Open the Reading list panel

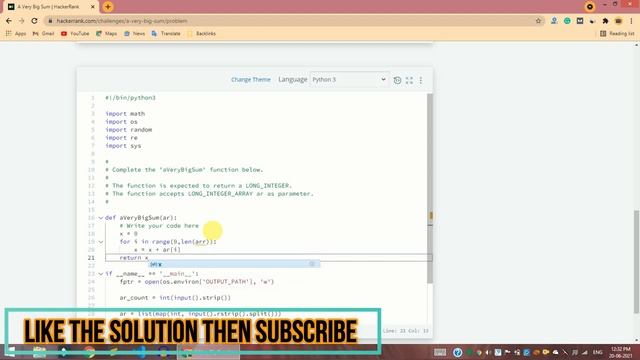(x=617, y=33)
